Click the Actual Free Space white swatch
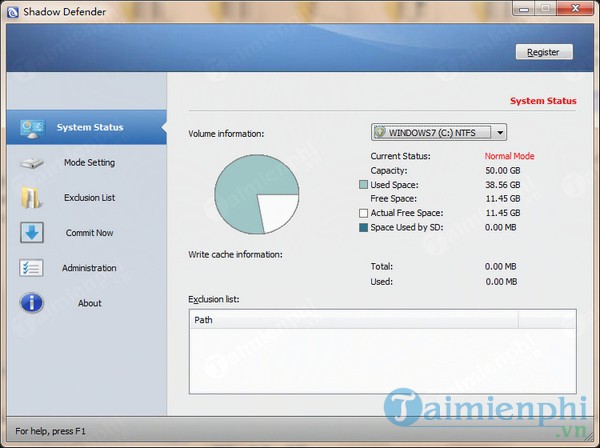This screenshot has height=448, width=600. pyautogui.click(x=363, y=213)
